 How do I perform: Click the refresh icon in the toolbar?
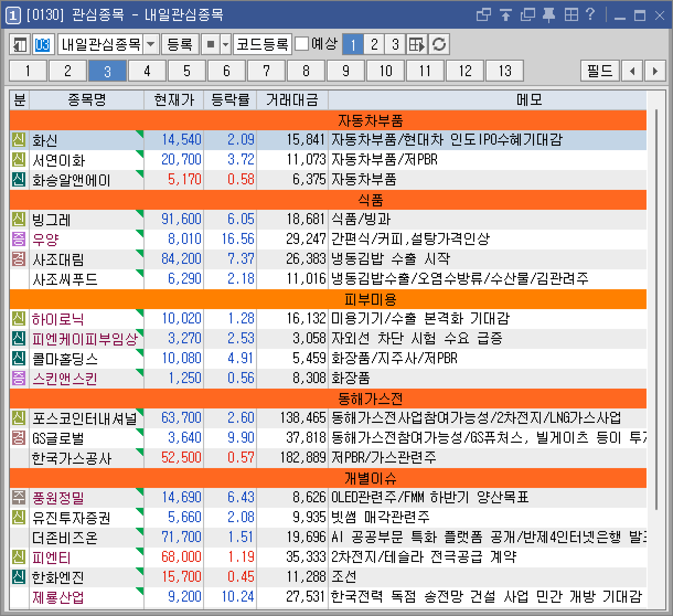click(439, 44)
